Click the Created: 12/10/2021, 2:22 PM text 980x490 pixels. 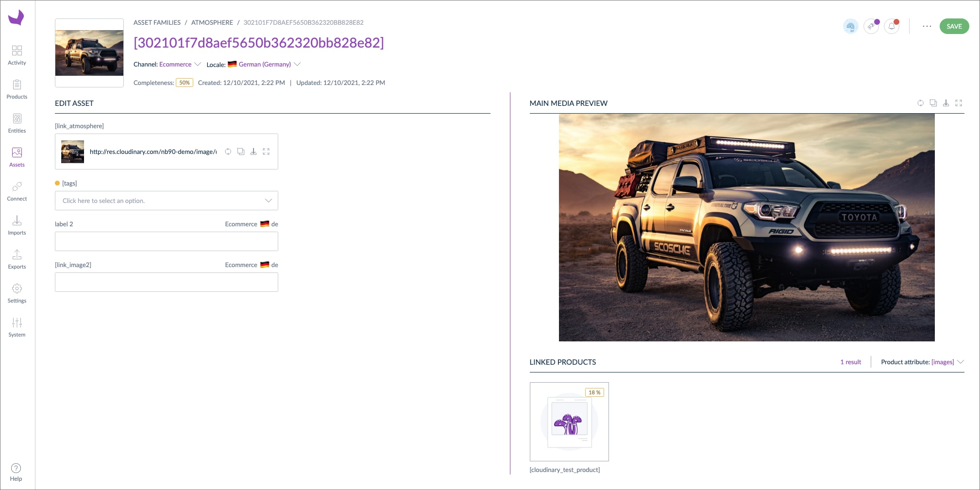click(x=241, y=83)
